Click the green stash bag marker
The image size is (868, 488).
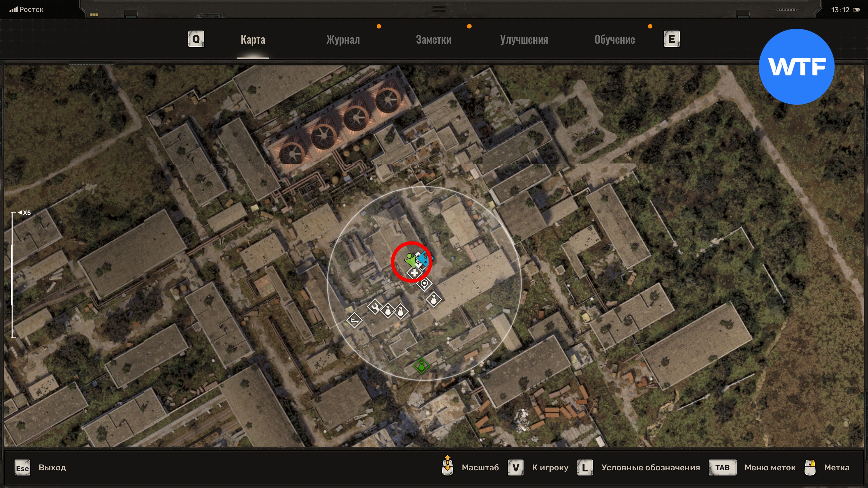point(421,366)
